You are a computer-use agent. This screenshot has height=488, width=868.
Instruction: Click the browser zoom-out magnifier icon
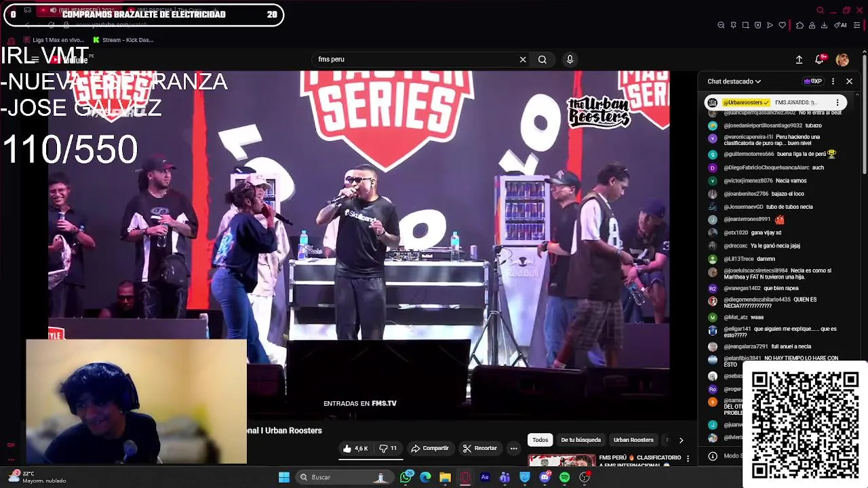pyautogui.click(x=721, y=25)
